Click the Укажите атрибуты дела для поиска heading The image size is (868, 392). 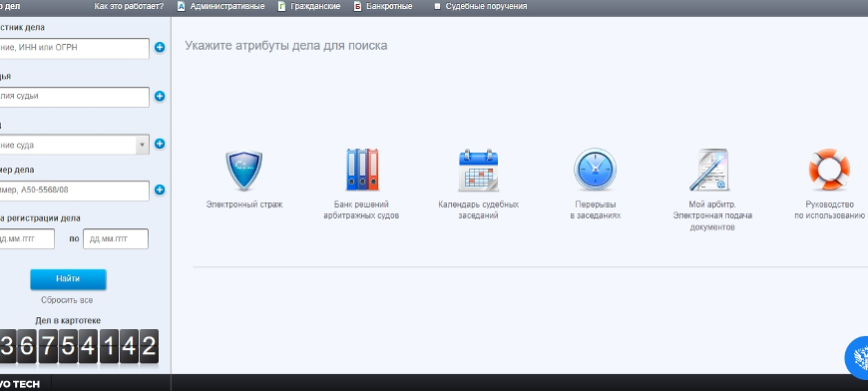coord(286,46)
